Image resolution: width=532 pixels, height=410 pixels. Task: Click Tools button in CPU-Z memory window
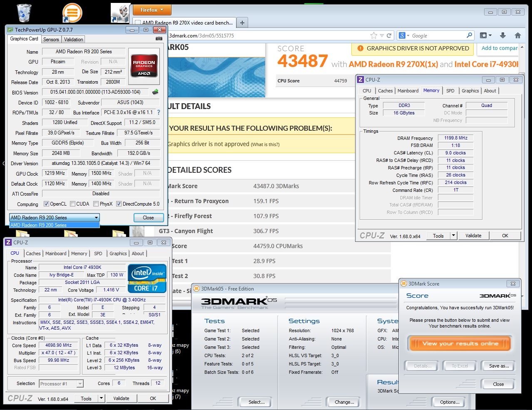click(x=438, y=236)
